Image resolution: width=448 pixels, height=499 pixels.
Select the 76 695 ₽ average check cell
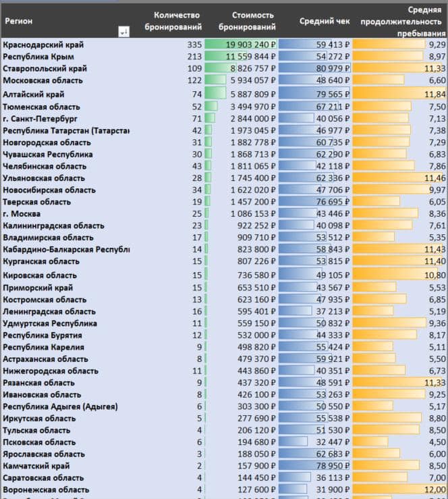coord(314,202)
